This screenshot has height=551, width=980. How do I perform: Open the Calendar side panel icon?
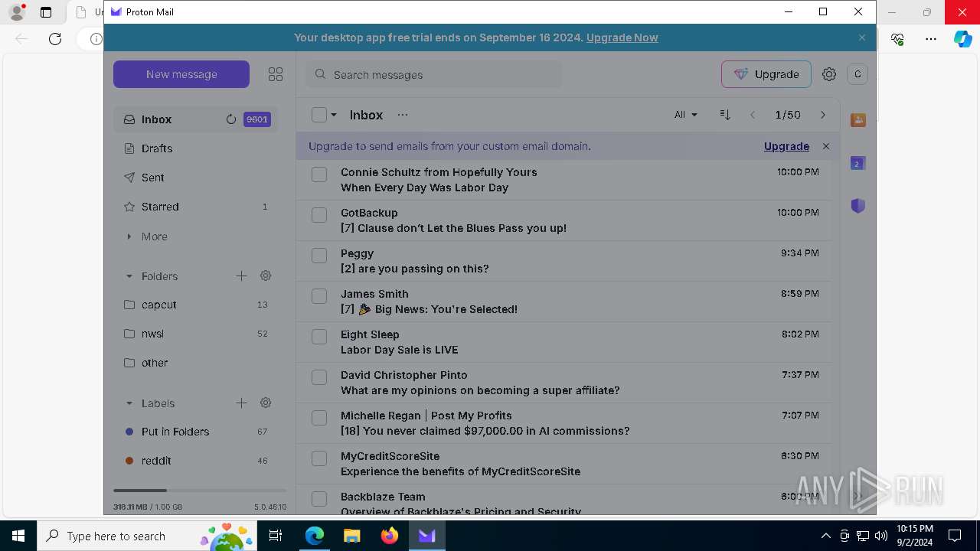[858, 163]
